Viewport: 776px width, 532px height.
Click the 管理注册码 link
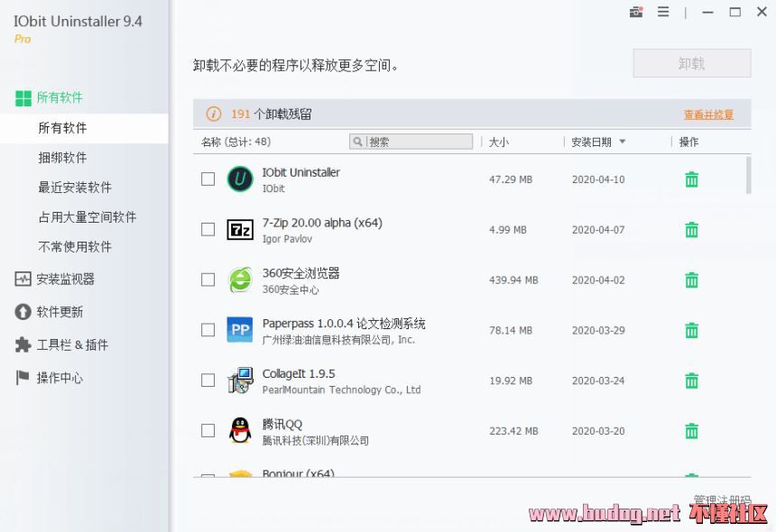tap(722, 500)
